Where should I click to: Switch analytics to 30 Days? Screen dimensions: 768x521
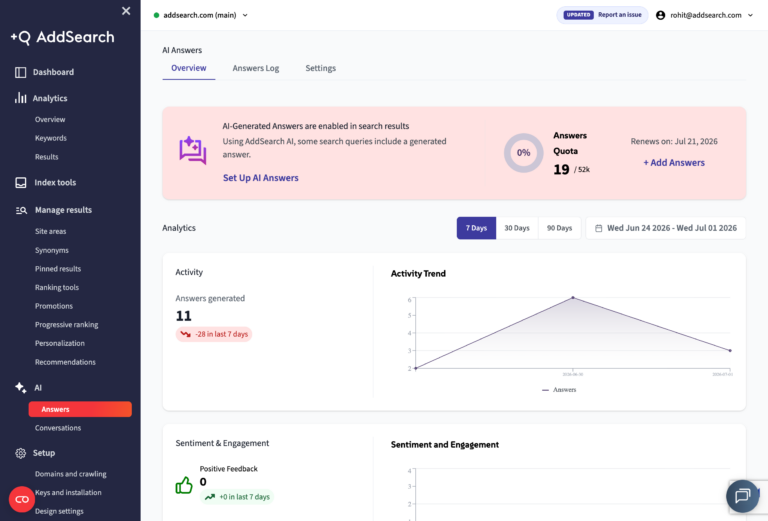(x=517, y=228)
